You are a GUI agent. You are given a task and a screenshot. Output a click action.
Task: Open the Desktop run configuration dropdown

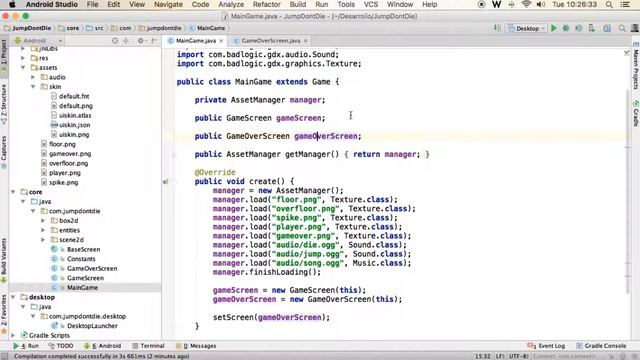(x=527, y=28)
